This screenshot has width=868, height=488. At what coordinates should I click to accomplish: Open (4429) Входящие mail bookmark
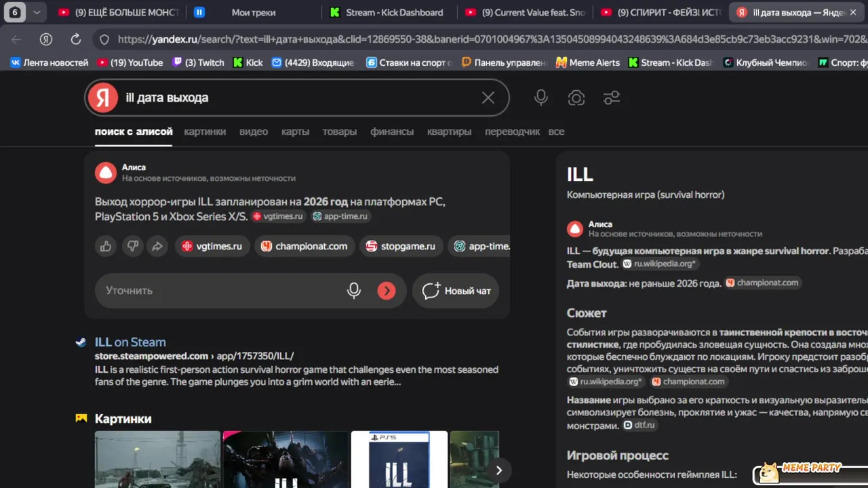pos(313,62)
